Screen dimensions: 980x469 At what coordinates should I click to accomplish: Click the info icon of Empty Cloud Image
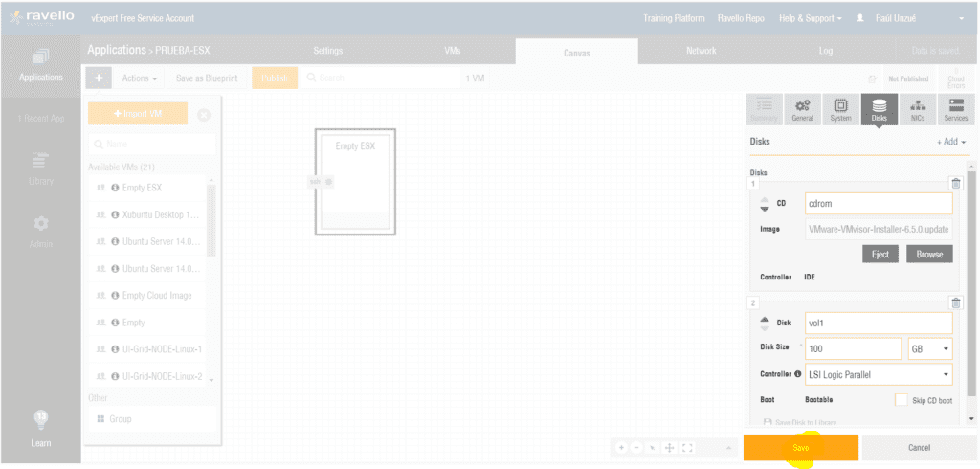click(115, 295)
